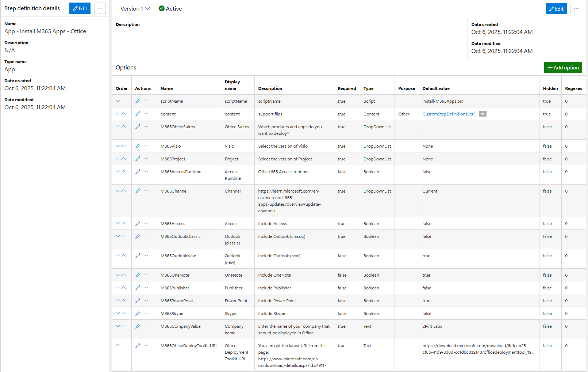Click the Install-M365Apps.ps1 default value

(x=443, y=101)
